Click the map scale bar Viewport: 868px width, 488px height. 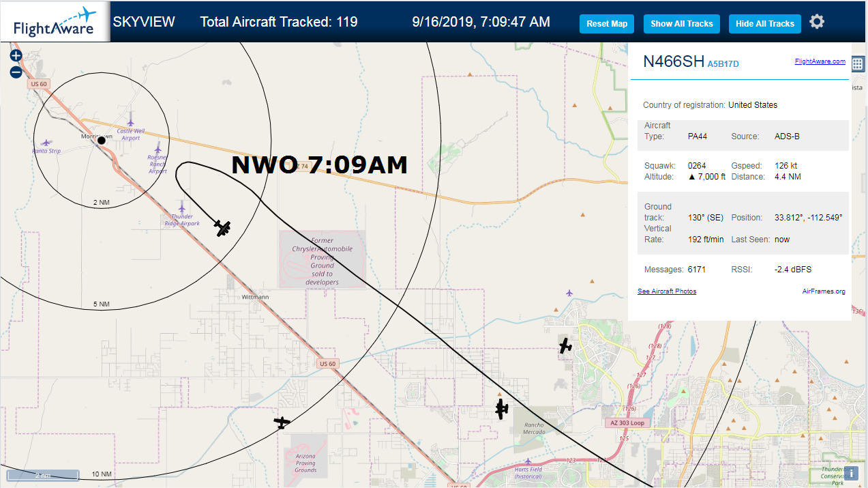(x=42, y=475)
